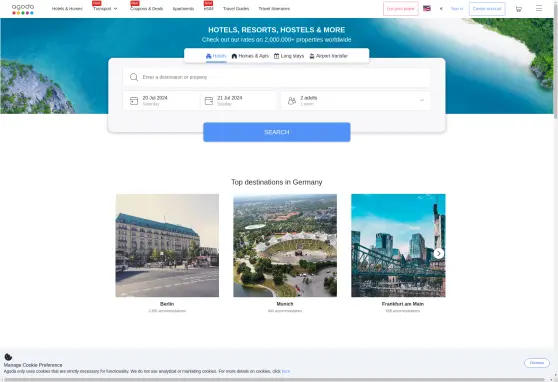Expand the 2 adults guest selector
This screenshot has width=558, height=382.
(x=356, y=101)
